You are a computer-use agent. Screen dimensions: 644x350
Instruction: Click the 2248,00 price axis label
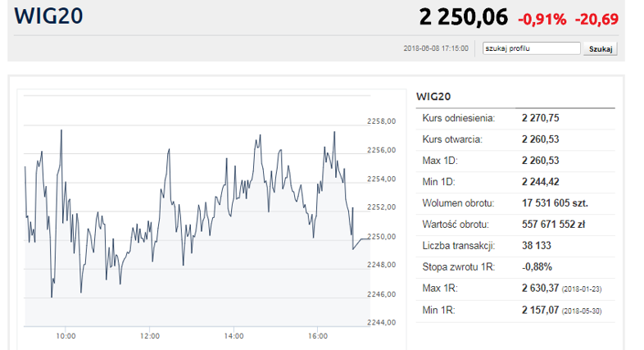click(x=382, y=265)
